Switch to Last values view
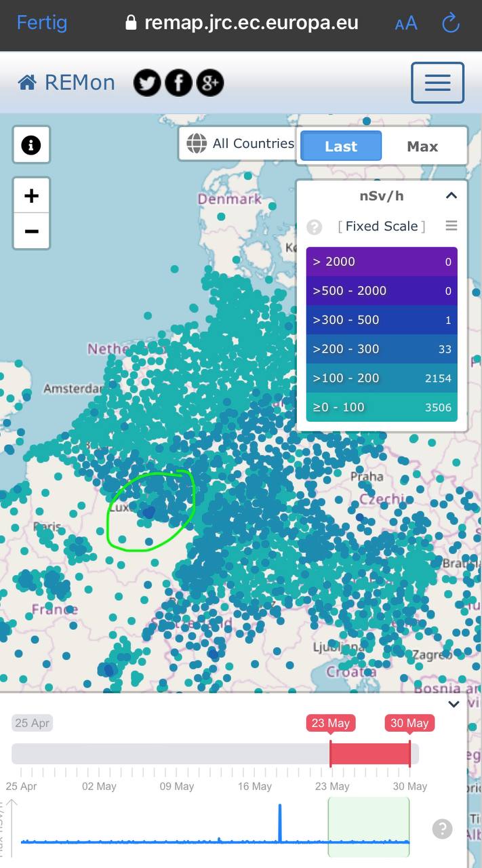This screenshot has width=482, height=868. click(x=341, y=146)
